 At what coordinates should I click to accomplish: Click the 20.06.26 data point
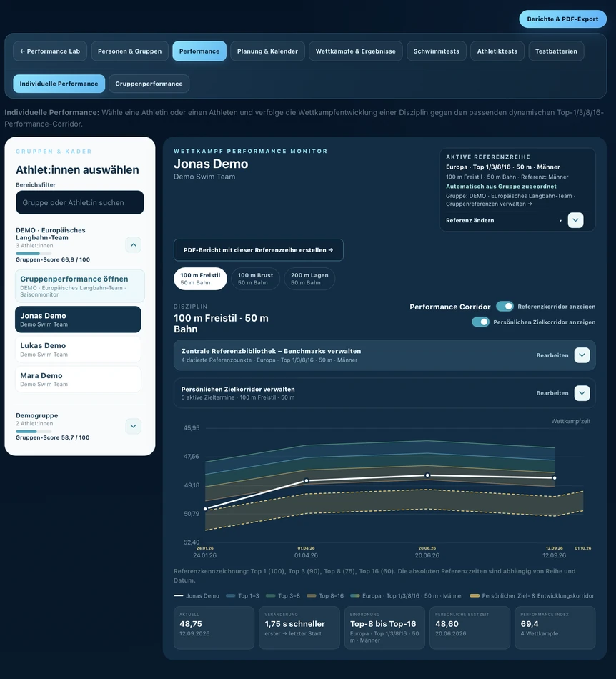pyautogui.click(x=427, y=475)
